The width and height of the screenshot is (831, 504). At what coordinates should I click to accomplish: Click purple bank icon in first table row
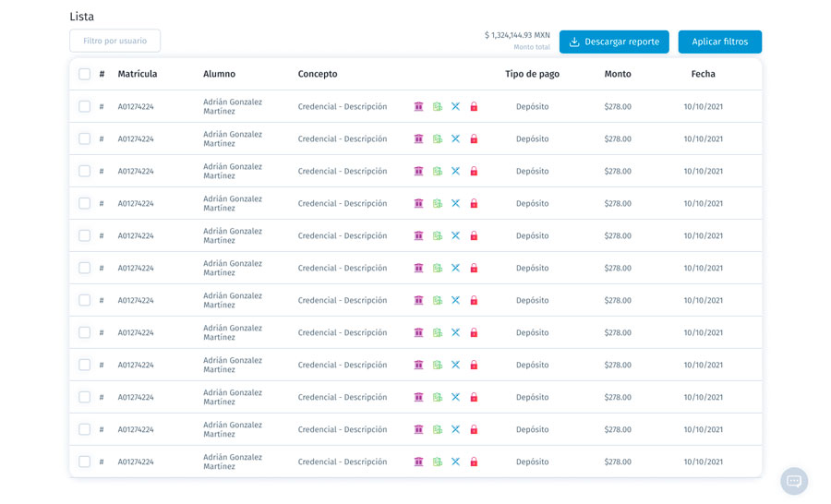click(x=418, y=106)
